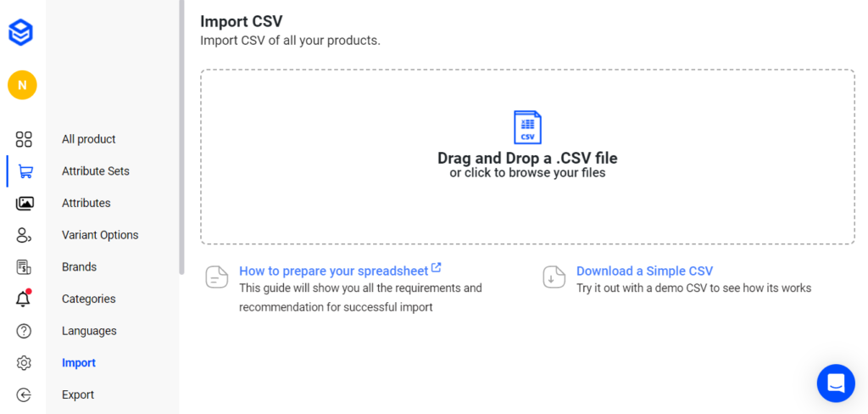Open the chat support bubble
Viewport: 868px width, 414px height.
[x=836, y=383]
